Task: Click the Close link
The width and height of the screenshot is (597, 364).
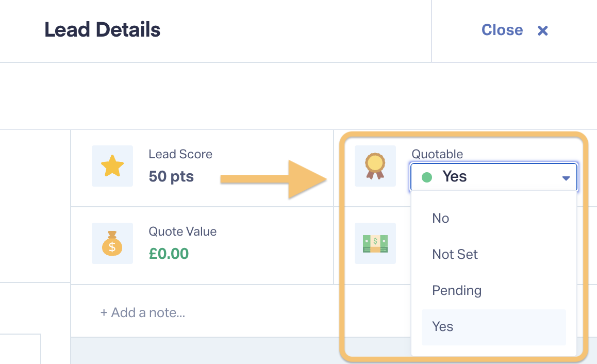Action: pyautogui.click(x=502, y=30)
